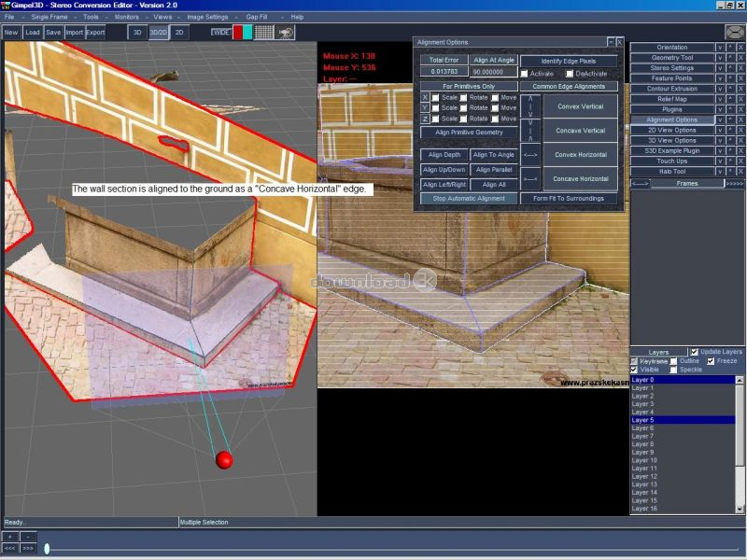
Task: Uncheck the Freeze checkbox
Action: 712,361
